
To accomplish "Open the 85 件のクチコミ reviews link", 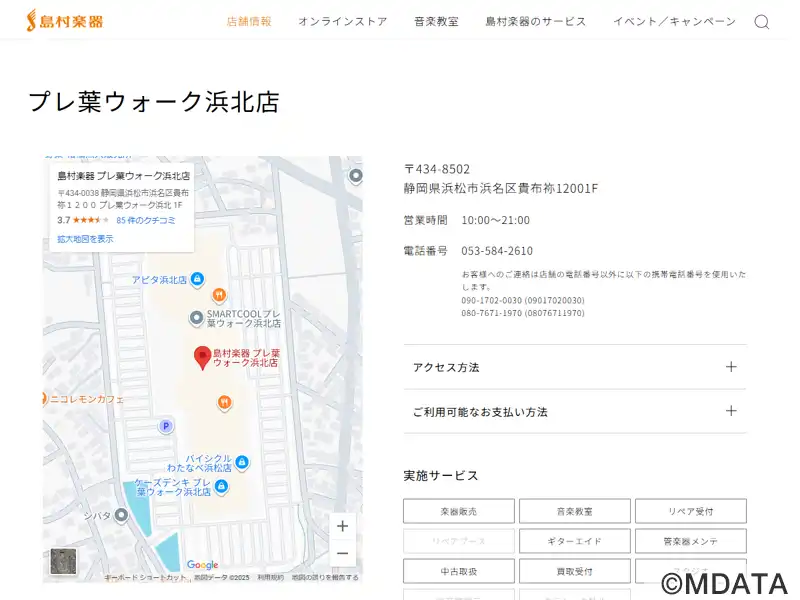I will pyautogui.click(x=146, y=220).
